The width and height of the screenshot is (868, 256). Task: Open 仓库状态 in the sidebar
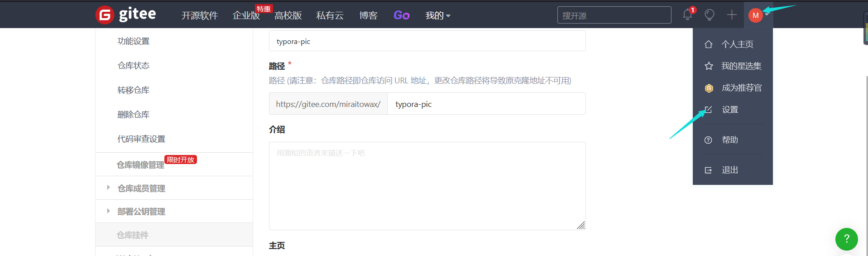pos(134,66)
